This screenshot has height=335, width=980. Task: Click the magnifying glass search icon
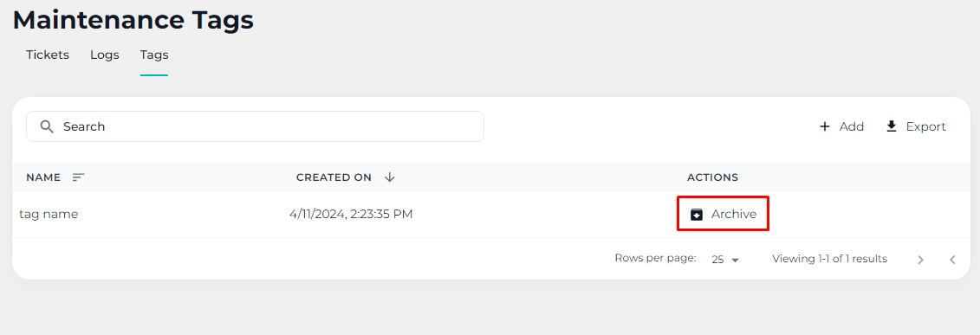click(47, 126)
